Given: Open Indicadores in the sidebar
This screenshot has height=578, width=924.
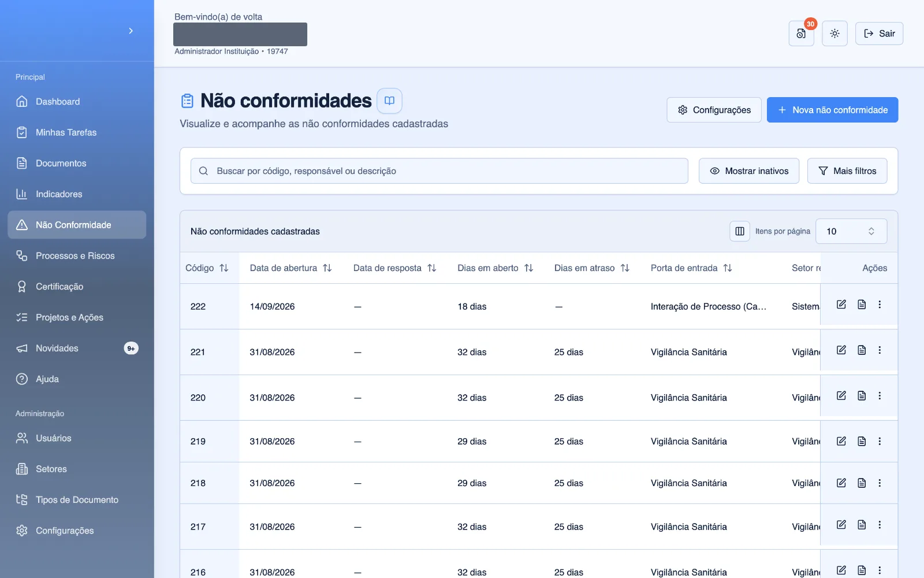Looking at the screenshot, I should (77, 194).
